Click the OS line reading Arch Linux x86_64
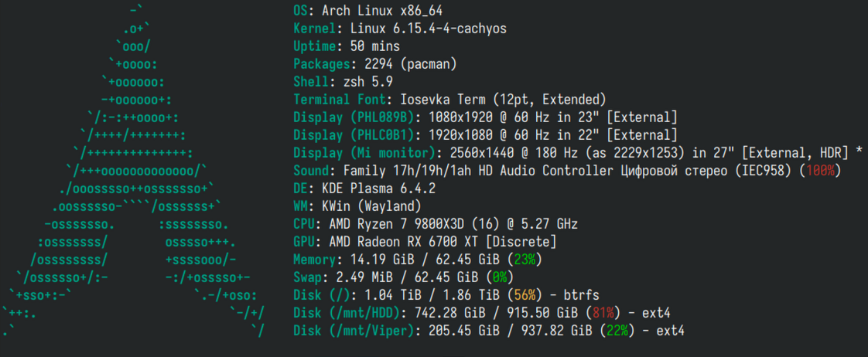Screen dimensions: 868x357 [368, 11]
